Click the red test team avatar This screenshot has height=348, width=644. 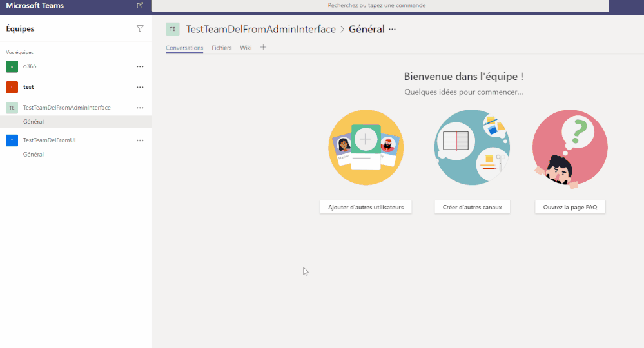pos(12,87)
